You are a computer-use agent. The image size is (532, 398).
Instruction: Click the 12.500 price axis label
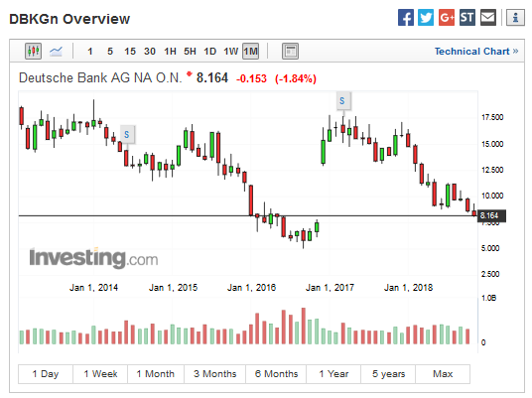click(492, 170)
